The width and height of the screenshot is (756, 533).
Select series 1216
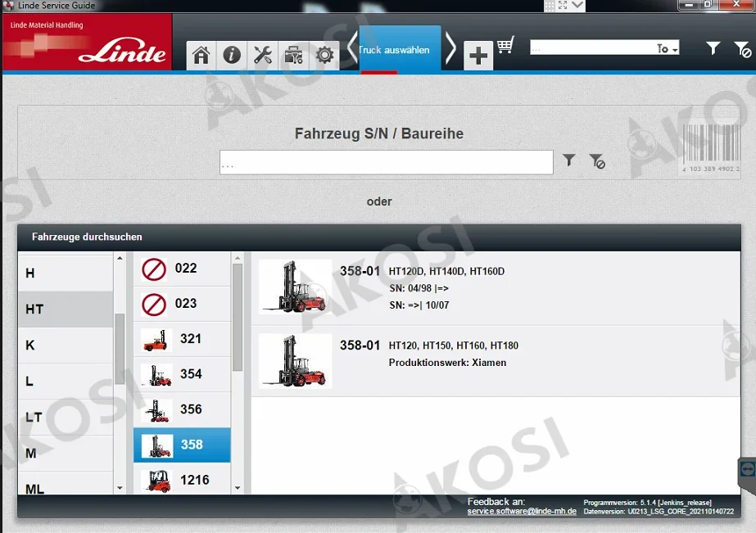(183, 479)
